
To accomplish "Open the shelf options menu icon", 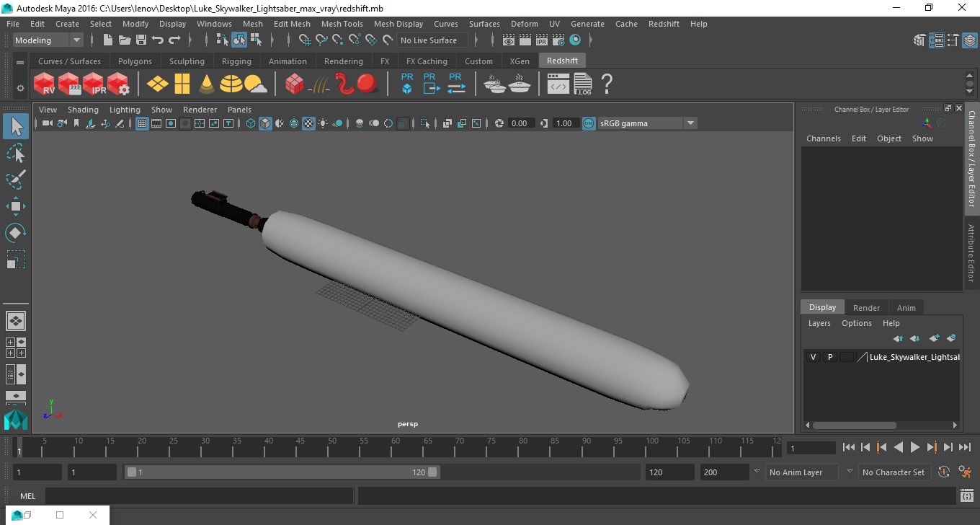I will [x=20, y=88].
